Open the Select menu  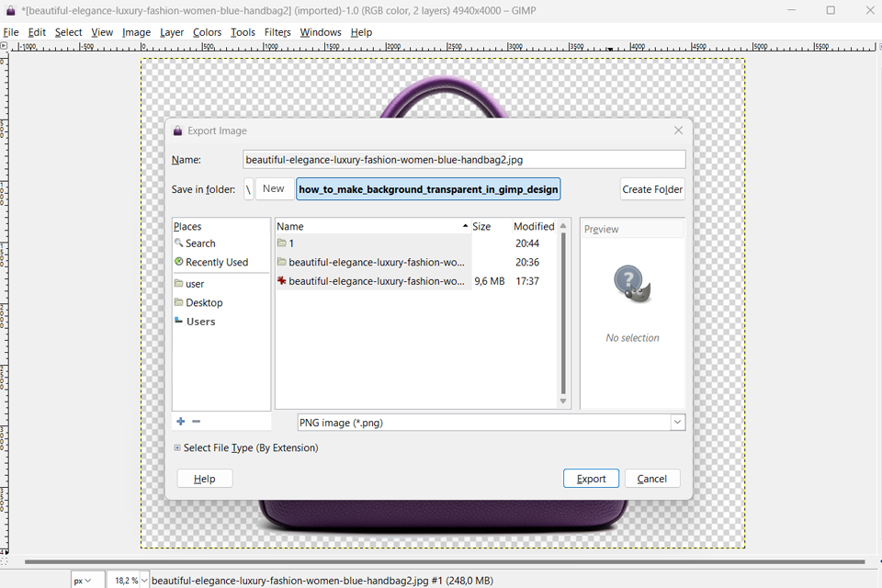68,32
